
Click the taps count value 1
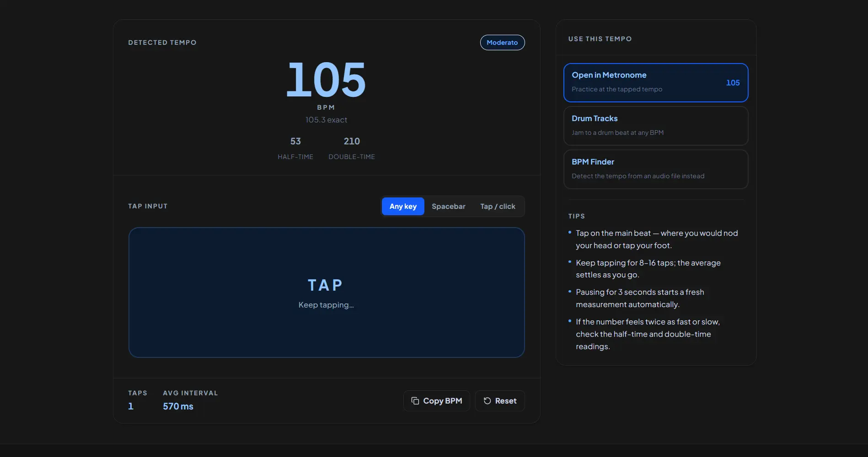click(131, 406)
